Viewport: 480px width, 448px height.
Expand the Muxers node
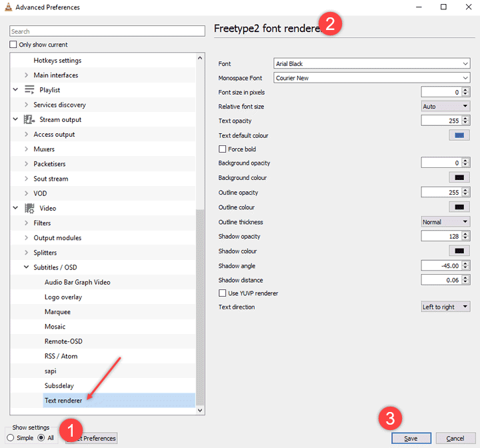tap(26, 149)
